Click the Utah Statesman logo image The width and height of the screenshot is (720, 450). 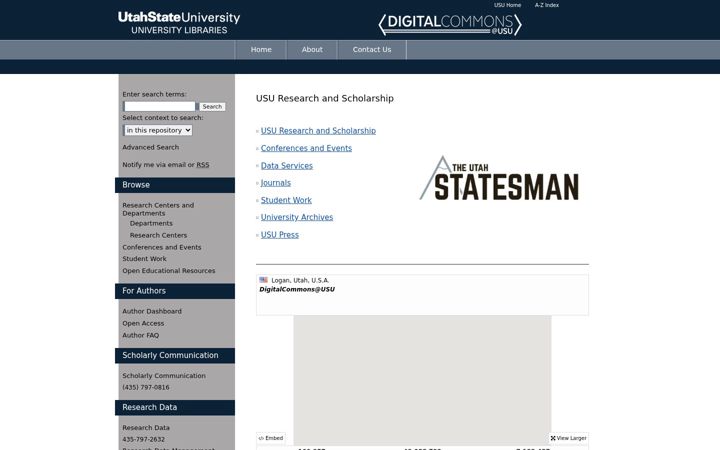[499, 178]
